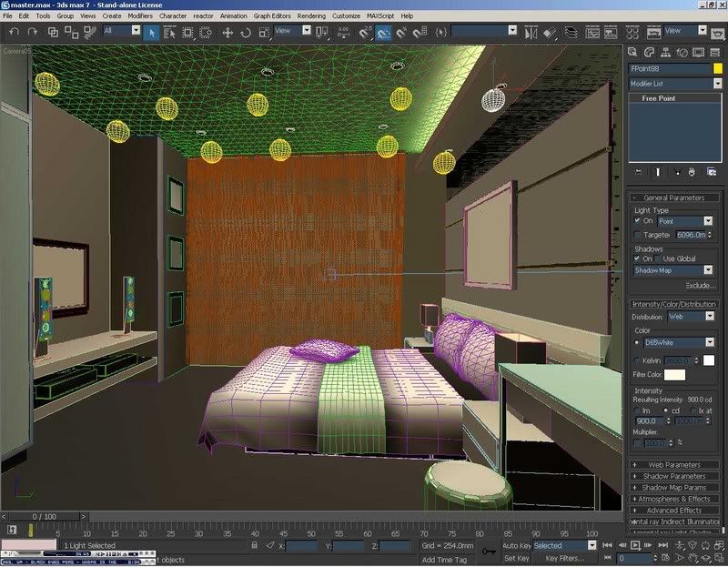728x567 pixels.
Task: Open the Curve Editor
Action: (x=592, y=33)
